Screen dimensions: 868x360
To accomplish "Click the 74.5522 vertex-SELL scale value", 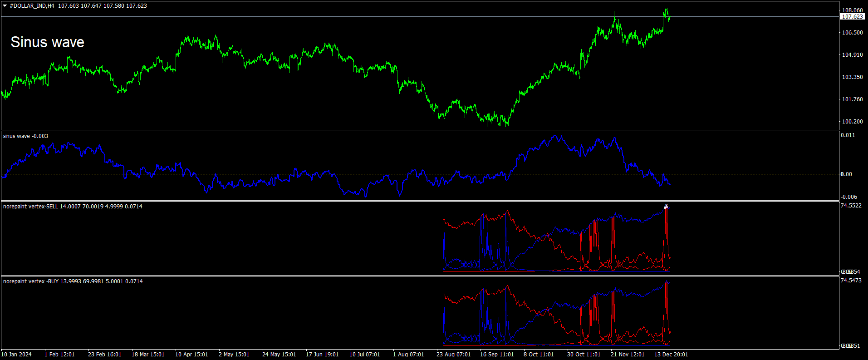I will coord(851,206).
